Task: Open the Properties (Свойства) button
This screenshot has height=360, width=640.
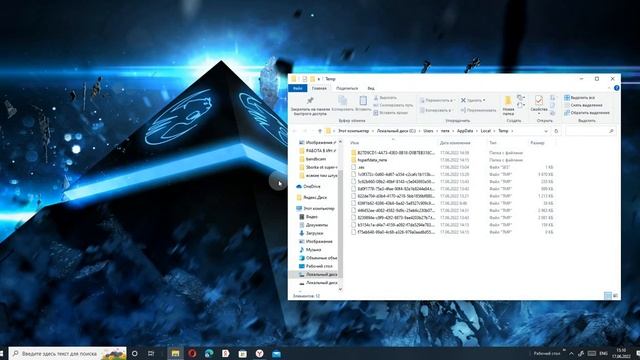Action: [539, 104]
